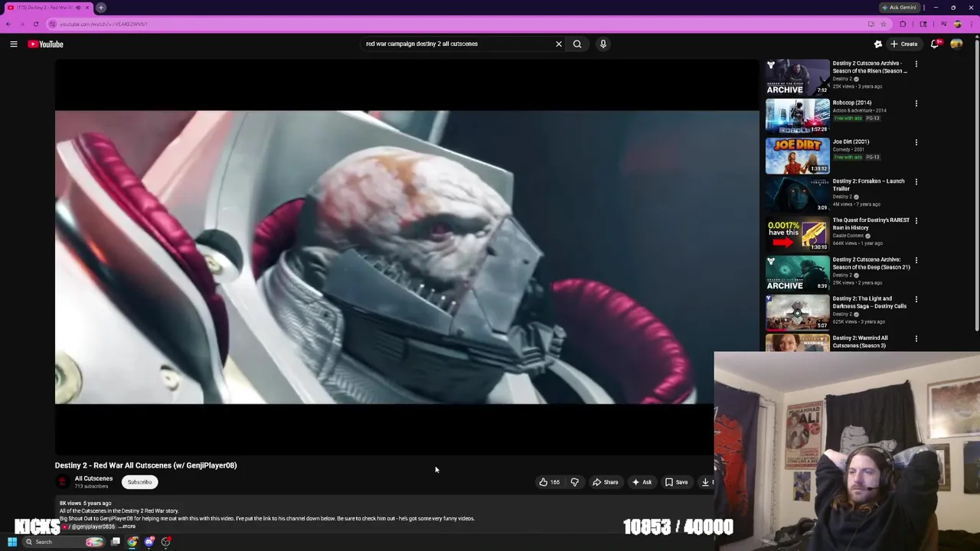Open Season of the Deep cutscene archive thumbnail

coord(798,273)
